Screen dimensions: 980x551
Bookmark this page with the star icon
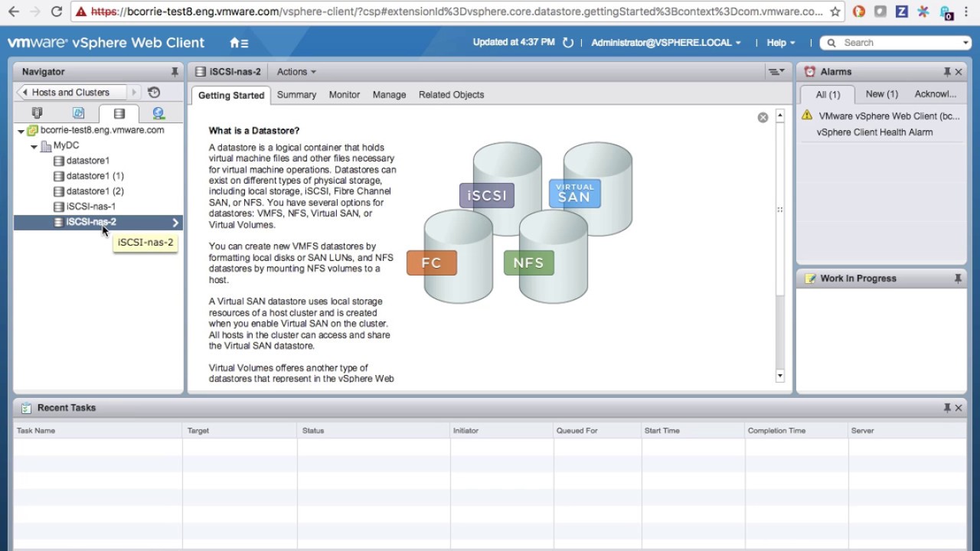[x=835, y=11]
